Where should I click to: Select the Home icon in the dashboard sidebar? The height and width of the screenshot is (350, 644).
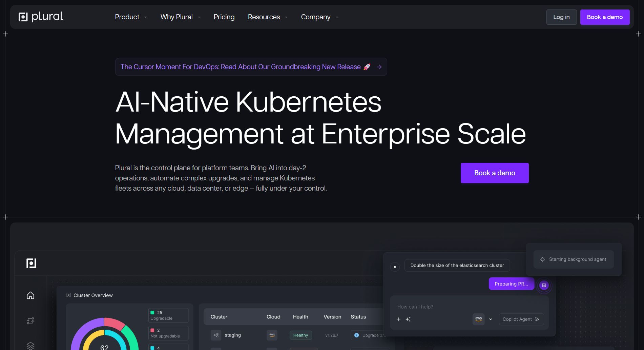pyautogui.click(x=30, y=295)
